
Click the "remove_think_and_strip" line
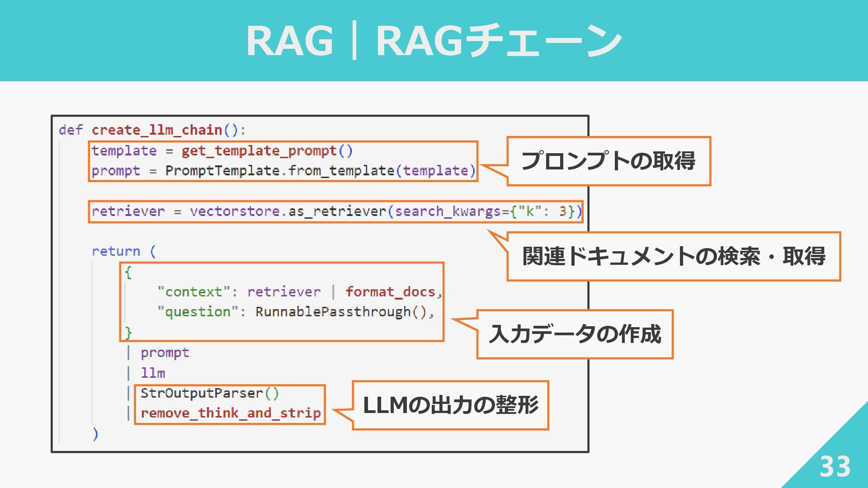point(231,413)
